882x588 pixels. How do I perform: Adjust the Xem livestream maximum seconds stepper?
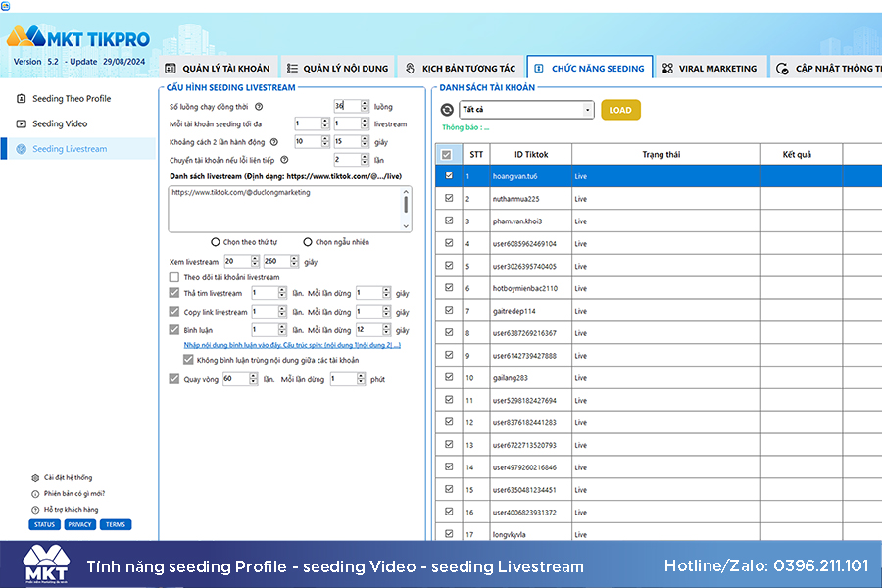click(x=294, y=261)
